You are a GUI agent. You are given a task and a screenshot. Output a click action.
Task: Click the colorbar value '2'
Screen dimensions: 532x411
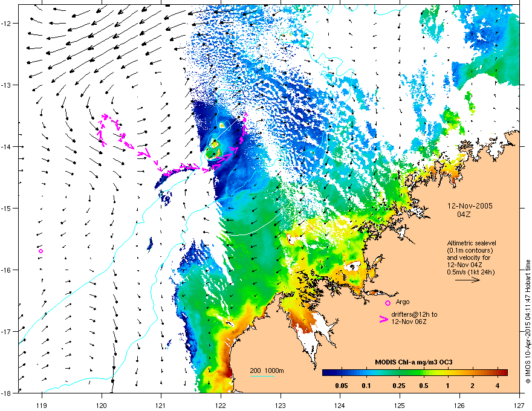click(x=472, y=386)
